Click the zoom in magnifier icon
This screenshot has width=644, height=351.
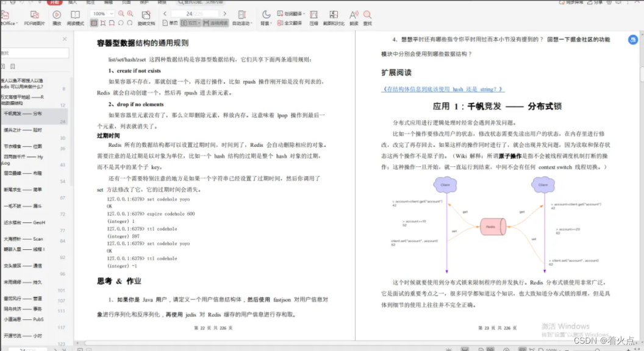tap(130, 13)
